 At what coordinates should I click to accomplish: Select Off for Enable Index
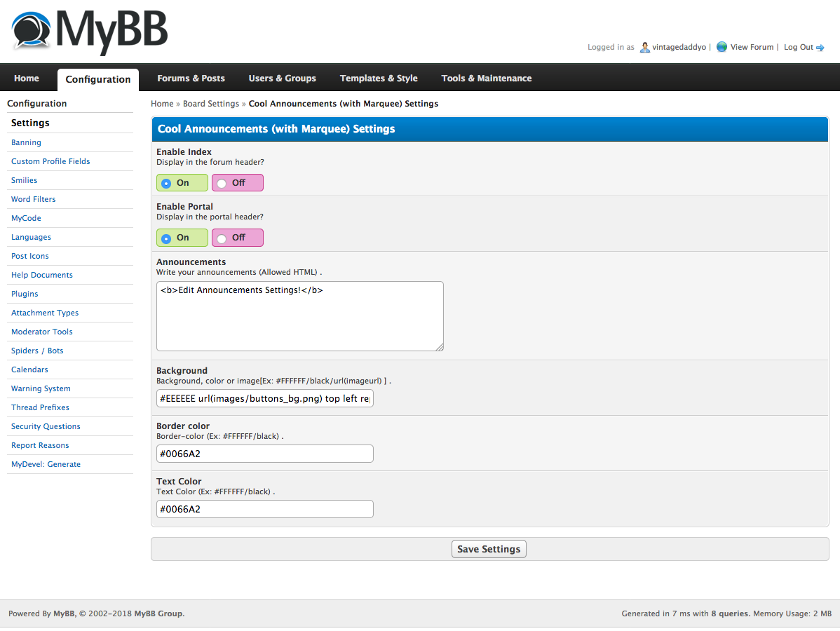222,183
